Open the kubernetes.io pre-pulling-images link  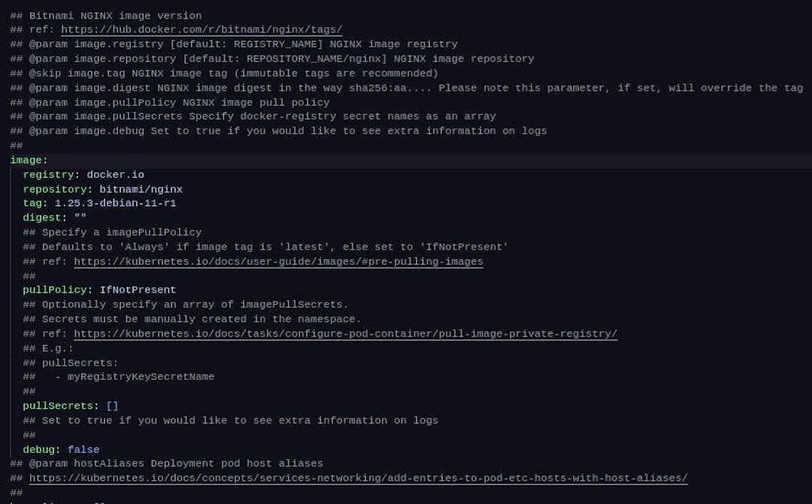coord(278,261)
